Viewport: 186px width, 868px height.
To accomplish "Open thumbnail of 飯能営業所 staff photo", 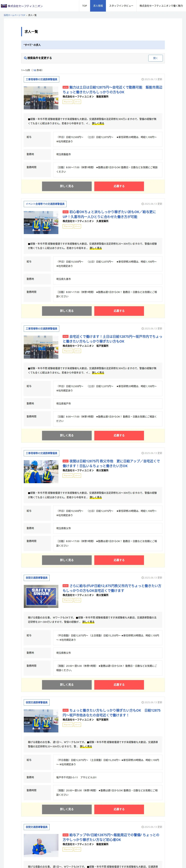I will (41, 98).
